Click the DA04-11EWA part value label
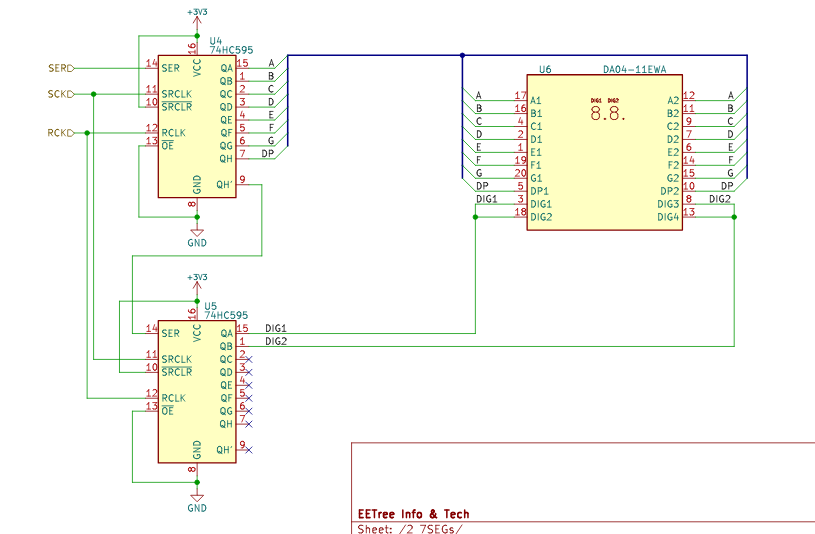Viewport: 815px width, 534px height. 634,70
